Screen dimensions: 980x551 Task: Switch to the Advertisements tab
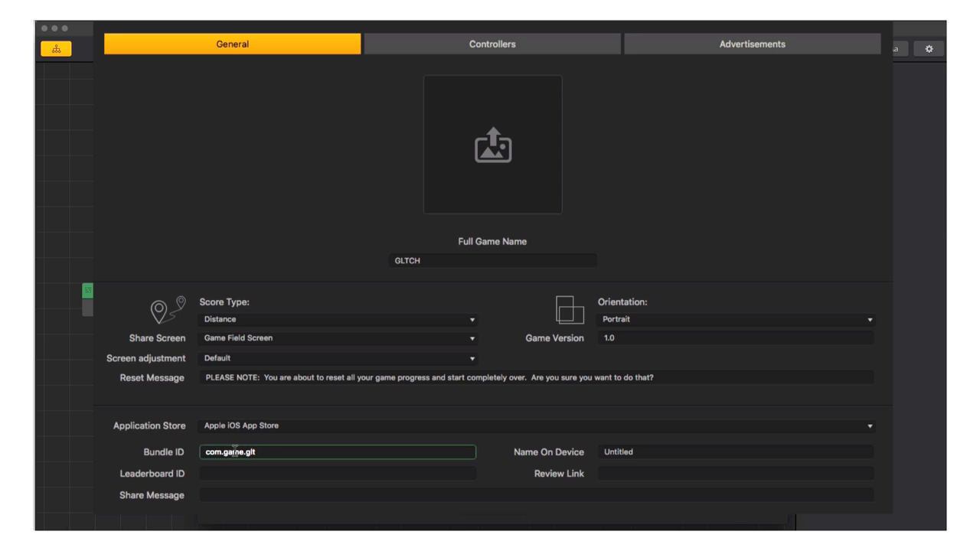(752, 44)
